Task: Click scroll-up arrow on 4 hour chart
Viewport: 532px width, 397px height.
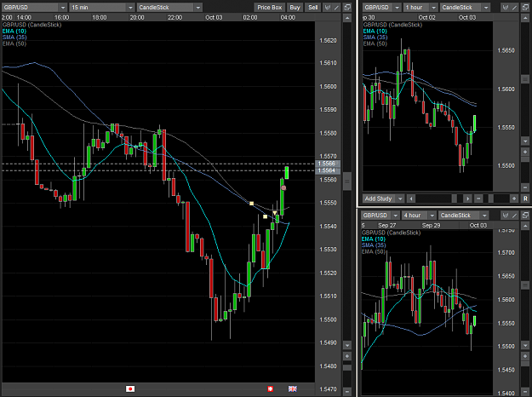Action: (525, 226)
